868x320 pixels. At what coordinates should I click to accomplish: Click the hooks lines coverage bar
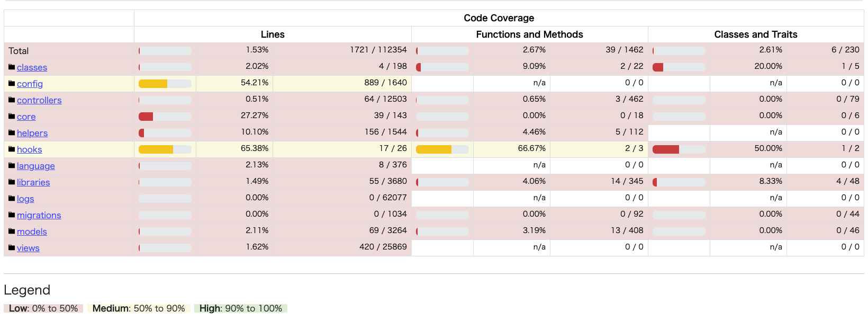click(165, 149)
